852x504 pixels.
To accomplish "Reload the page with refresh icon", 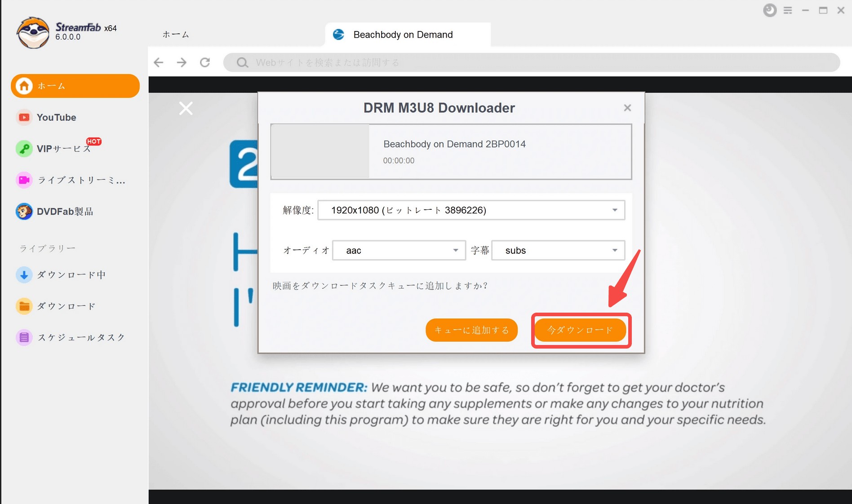I will pyautogui.click(x=205, y=62).
